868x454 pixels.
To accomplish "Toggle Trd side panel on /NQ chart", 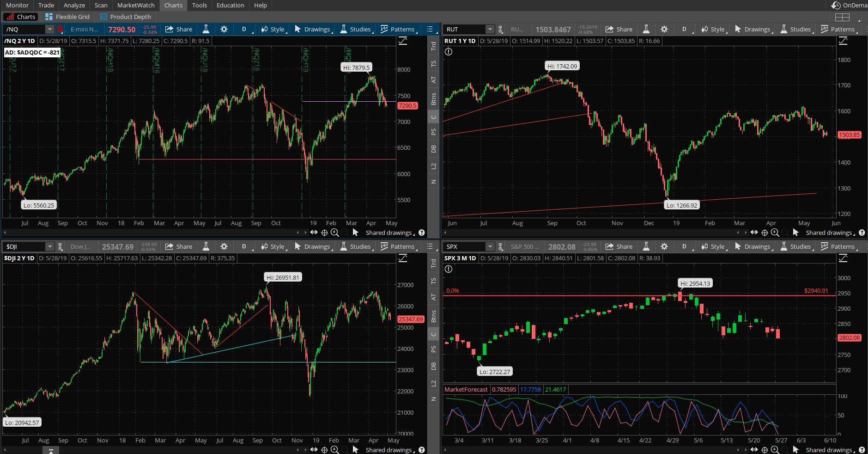I will (433, 46).
